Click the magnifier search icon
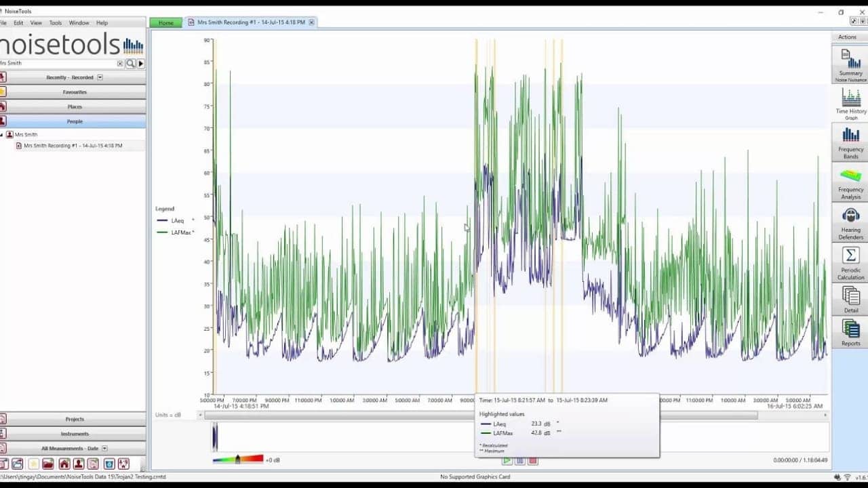This screenshot has width=868, height=488. (x=130, y=63)
